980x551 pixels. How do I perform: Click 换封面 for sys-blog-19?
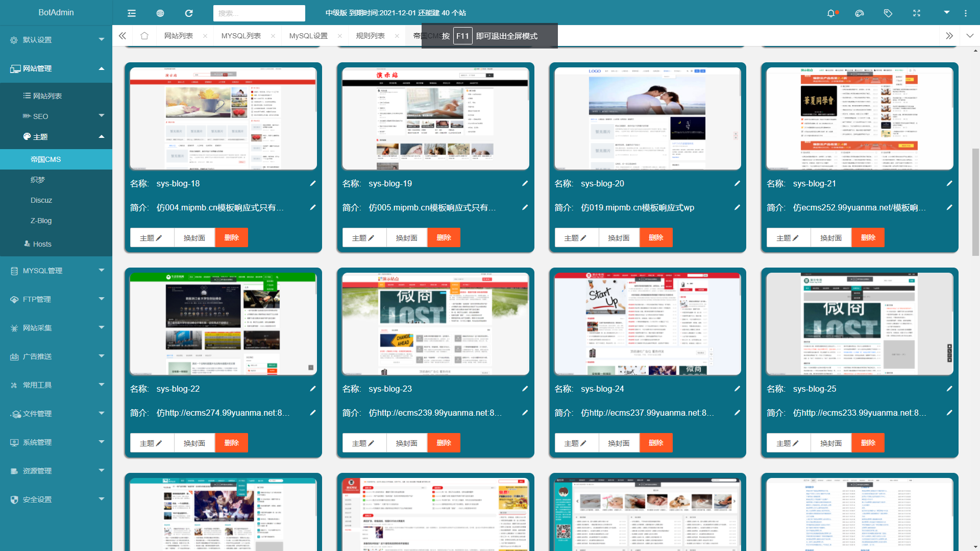pyautogui.click(x=407, y=238)
